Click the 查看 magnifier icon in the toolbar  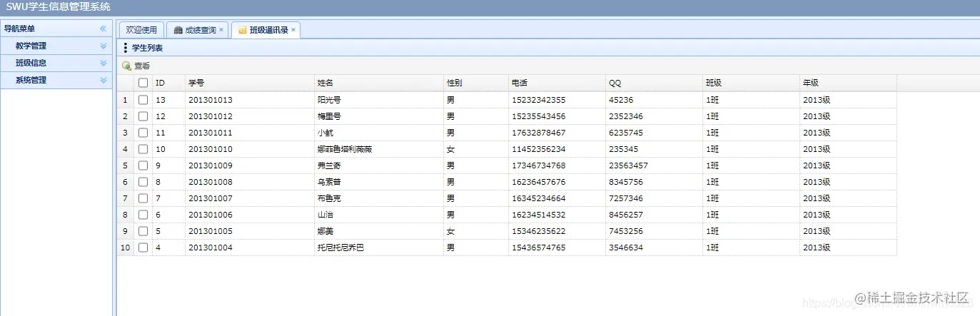click(x=126, y=66)
